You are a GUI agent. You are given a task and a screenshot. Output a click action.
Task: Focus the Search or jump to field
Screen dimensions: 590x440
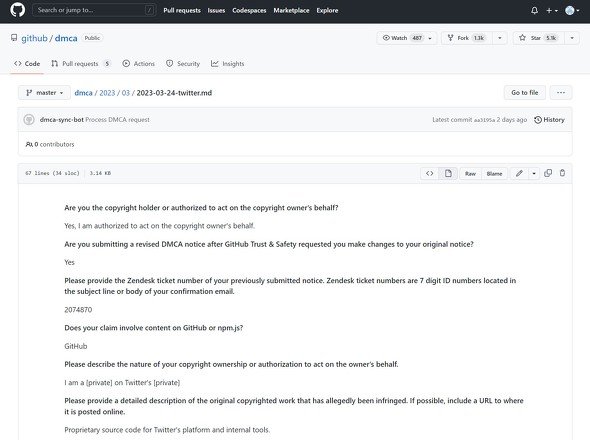point(94,10)
